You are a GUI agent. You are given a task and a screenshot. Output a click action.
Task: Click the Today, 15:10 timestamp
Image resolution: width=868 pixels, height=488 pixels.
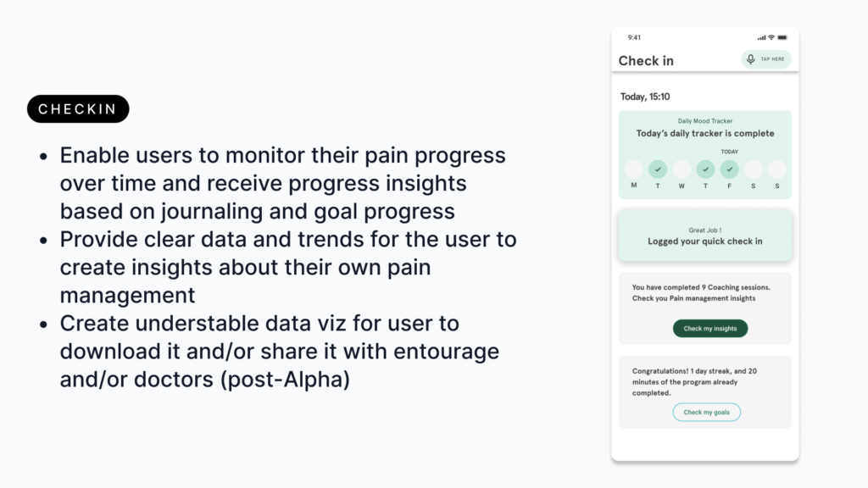point(645,97)
